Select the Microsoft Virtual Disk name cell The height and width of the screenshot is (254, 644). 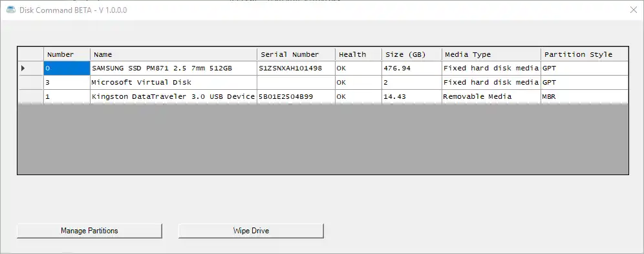coord(174,83)
